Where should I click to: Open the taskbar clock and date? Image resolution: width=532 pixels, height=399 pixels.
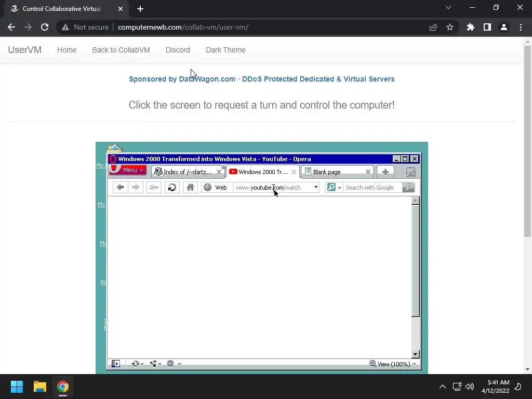[x=495, y=387]
